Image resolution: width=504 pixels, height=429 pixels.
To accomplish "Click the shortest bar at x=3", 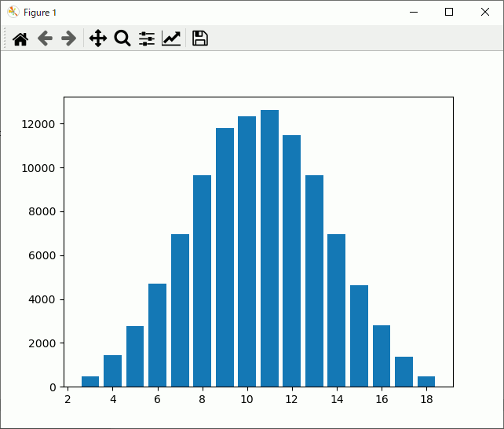I will (90, 381).
